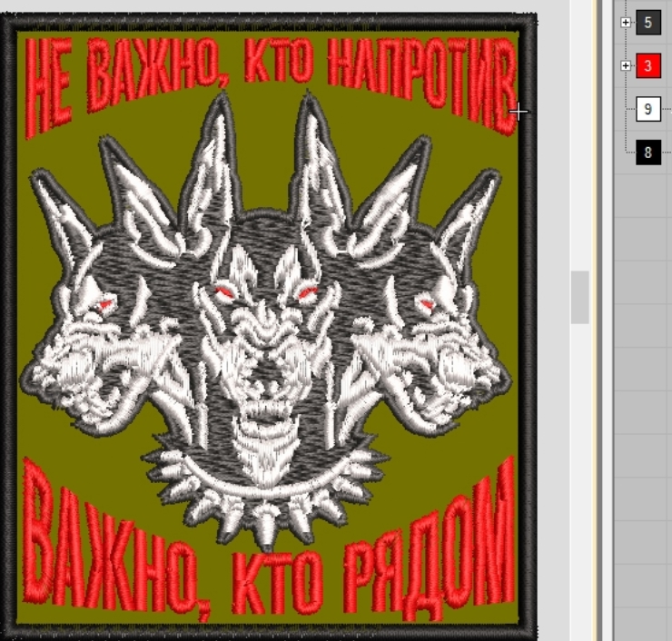Pick the white color block 9
The width and height of the screenshot is (672, 641).
(647, 110)
